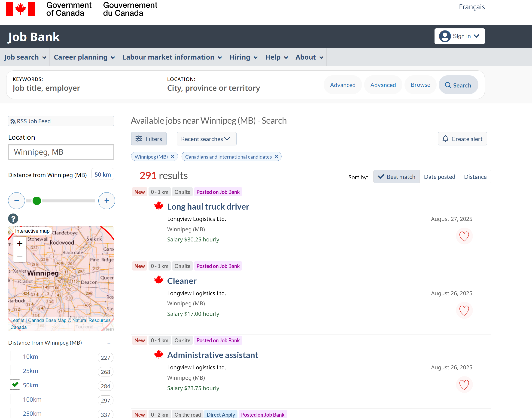Tick the 100km distance checkbox
This screenshot has height=418, width=532.
(15, 399)
